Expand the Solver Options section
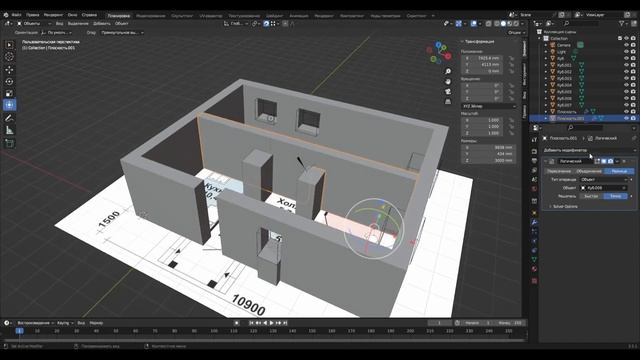 pos(564,207)
